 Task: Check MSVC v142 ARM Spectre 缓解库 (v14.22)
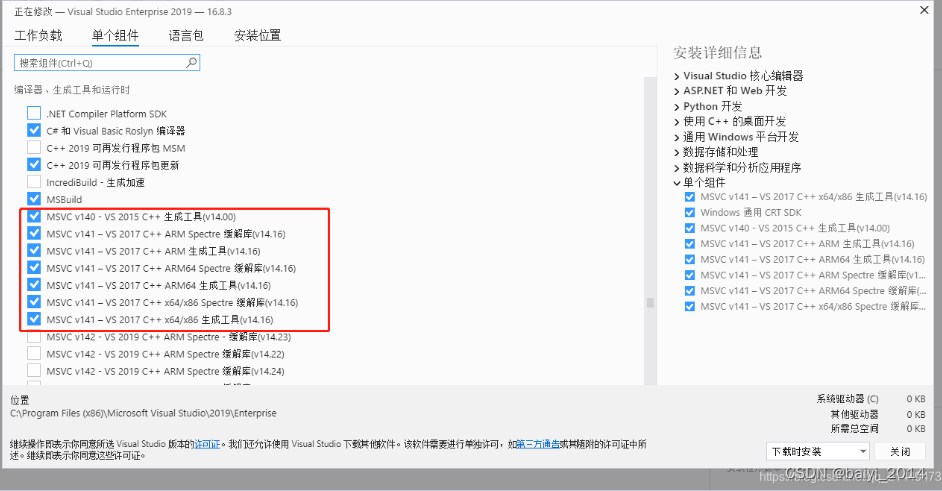click(x=34, y=353)
